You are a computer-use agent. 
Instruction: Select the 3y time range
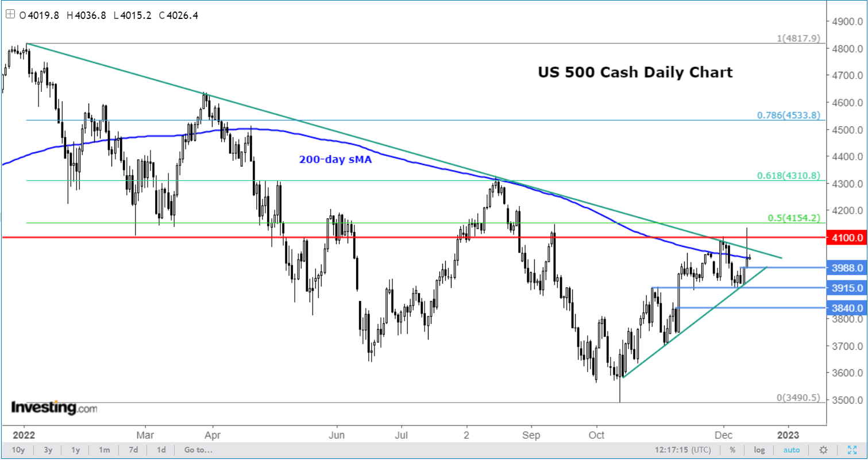pos(48,450)
